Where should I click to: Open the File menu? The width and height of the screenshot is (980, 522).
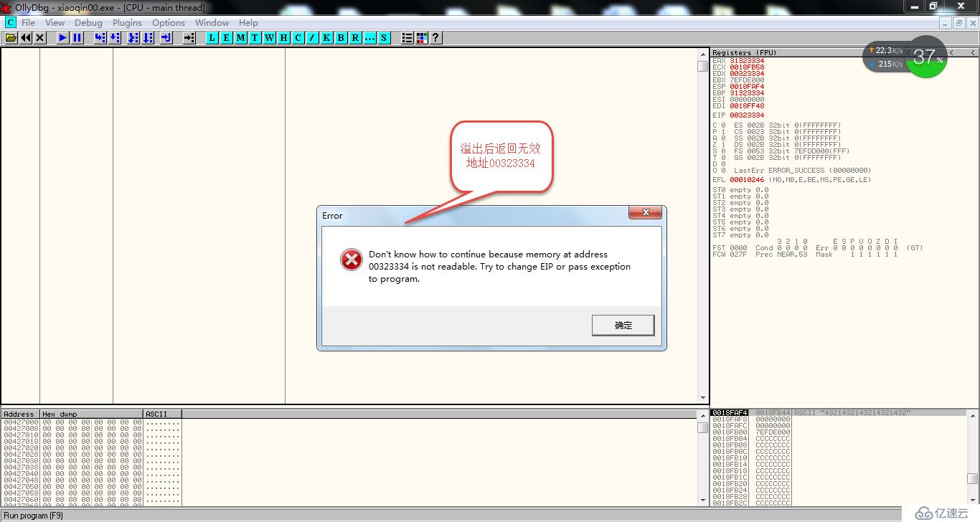[29, 23]
